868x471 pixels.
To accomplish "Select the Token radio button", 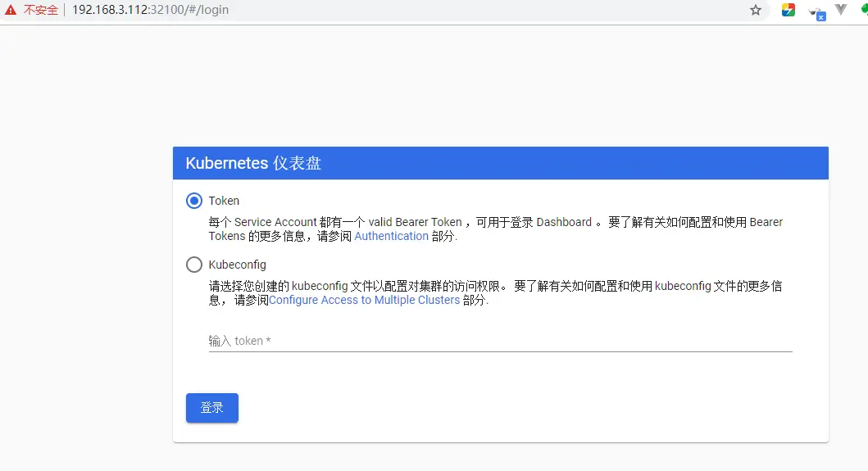I will (x=194, y=201).
